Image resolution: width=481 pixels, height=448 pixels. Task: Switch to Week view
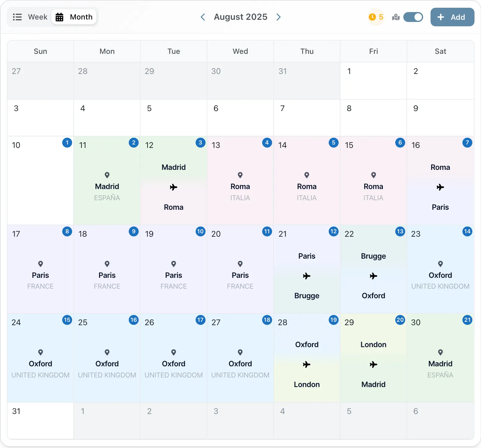click(x=30, y=17)
